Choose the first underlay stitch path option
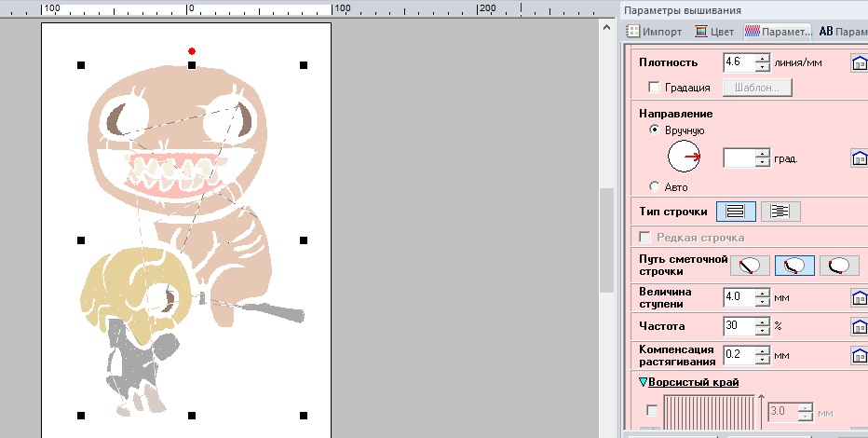Image resolution: width=868 pixels, height=438 pixels. pyautogui.click(x=750, y=266)
